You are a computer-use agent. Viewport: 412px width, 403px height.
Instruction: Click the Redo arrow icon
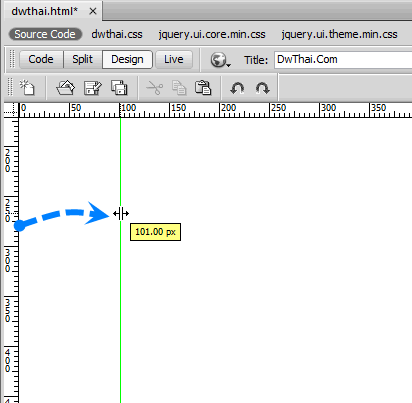(x=262, y=88)
